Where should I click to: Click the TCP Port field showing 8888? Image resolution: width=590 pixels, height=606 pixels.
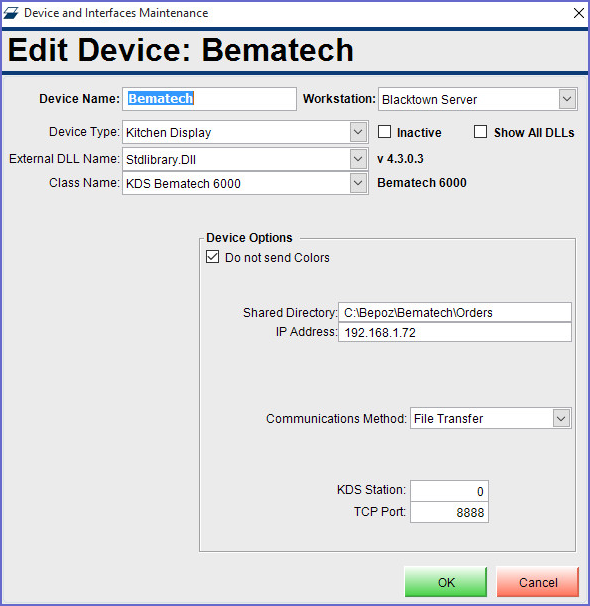coord(449,512)
